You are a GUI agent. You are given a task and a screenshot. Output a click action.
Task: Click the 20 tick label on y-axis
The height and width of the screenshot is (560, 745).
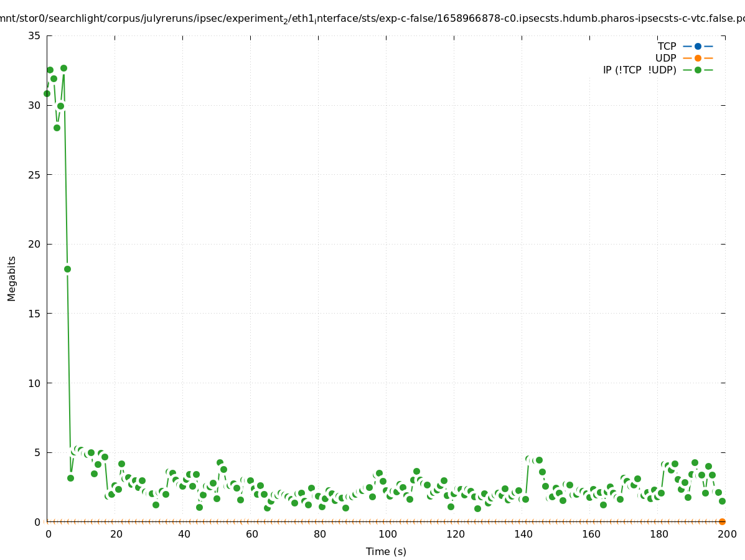click(x=35, y=244)
